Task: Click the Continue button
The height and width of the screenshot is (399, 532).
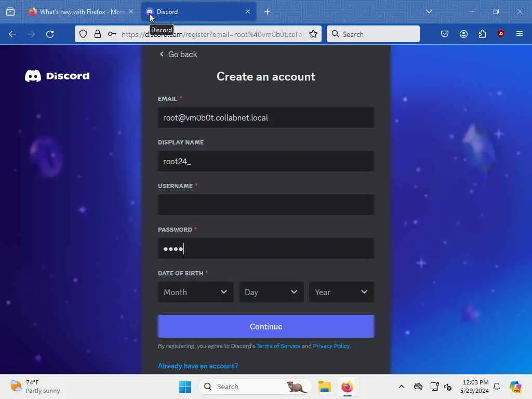Action: [266, 326]
